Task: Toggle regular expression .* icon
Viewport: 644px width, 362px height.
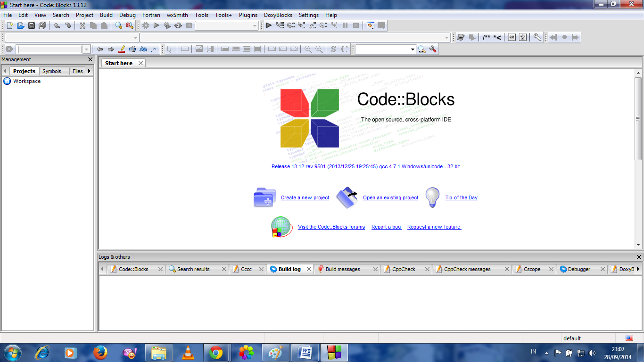Action: (154, 49)
